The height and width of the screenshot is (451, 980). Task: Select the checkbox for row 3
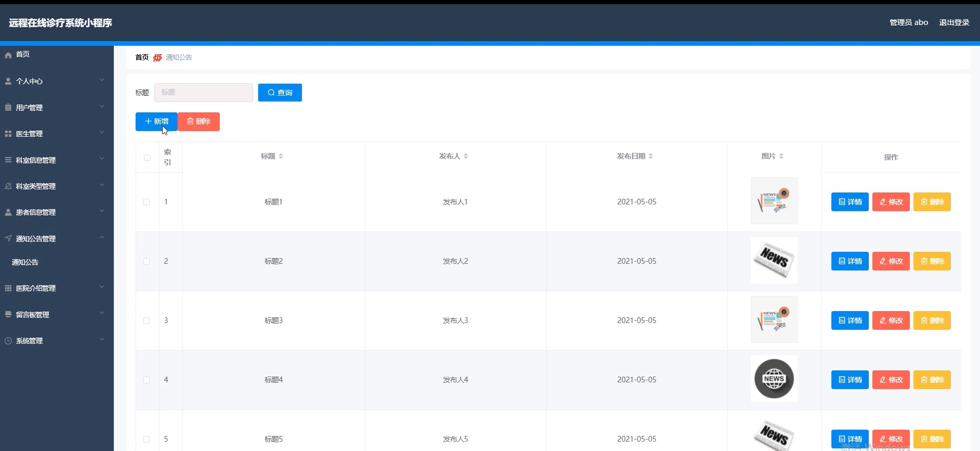click(x=147, y=320)
